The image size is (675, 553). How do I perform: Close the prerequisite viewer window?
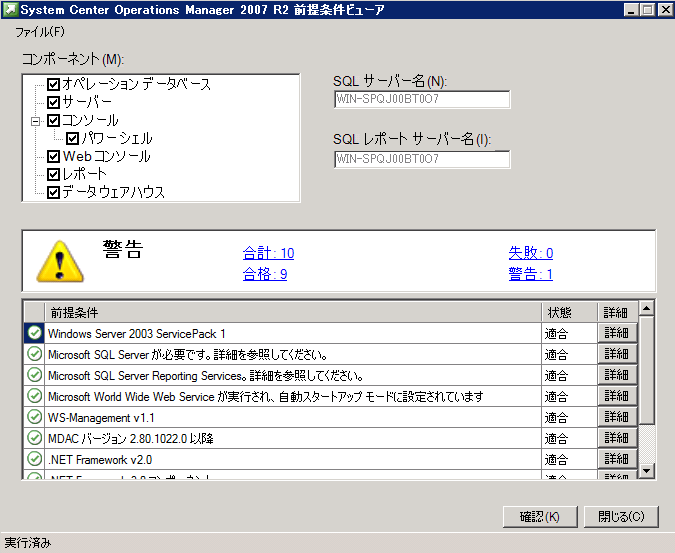pyautogui.click(x=665, y=9)
